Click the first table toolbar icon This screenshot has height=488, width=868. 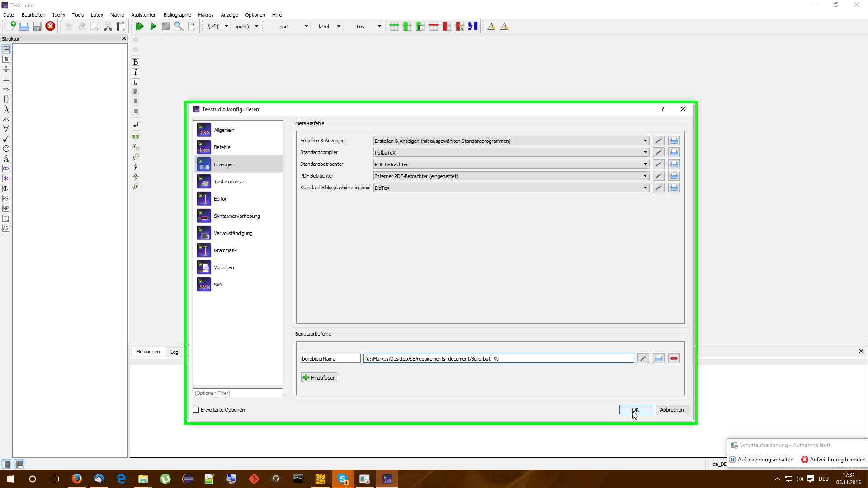coord(394,27)
